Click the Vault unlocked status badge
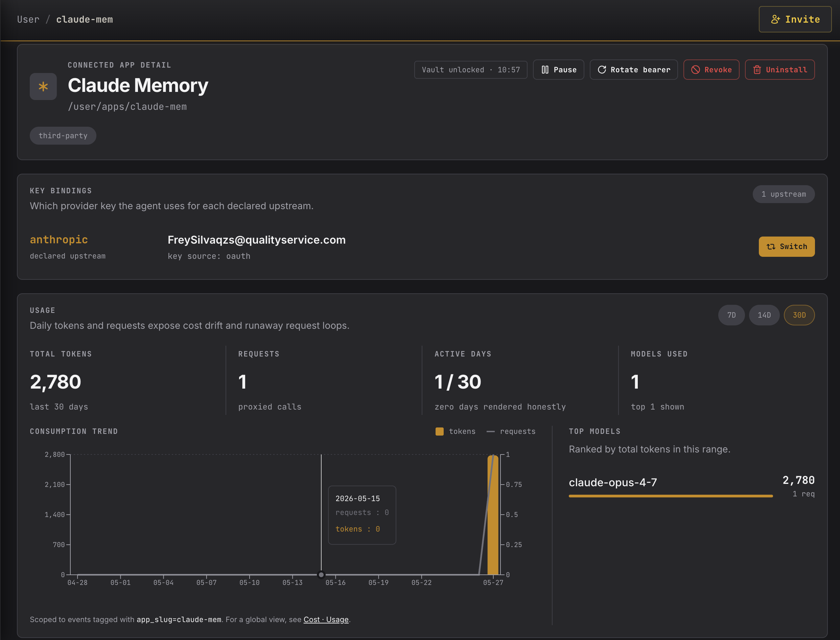This screenshot has height=640, width=840. click(x=470, y=70)
